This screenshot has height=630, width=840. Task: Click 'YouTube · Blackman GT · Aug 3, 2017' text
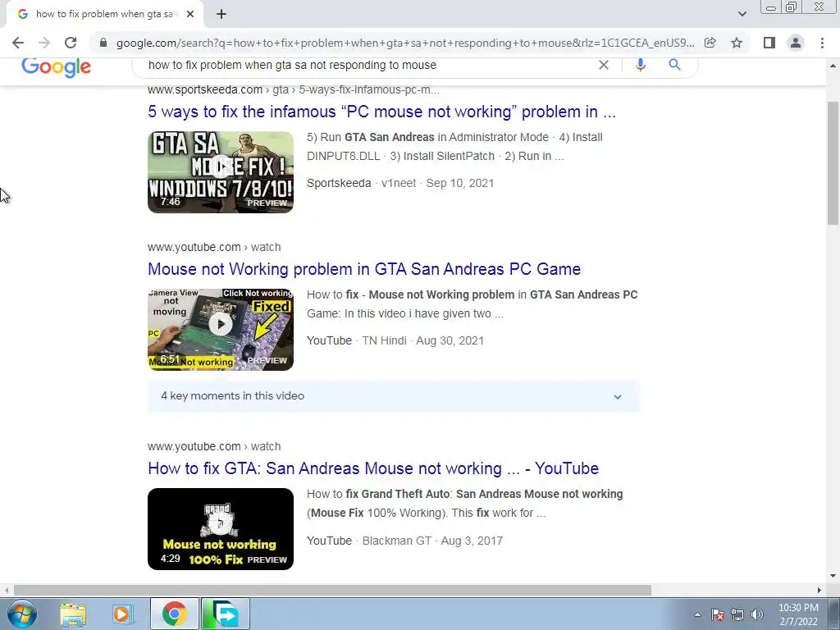point(405,541)
